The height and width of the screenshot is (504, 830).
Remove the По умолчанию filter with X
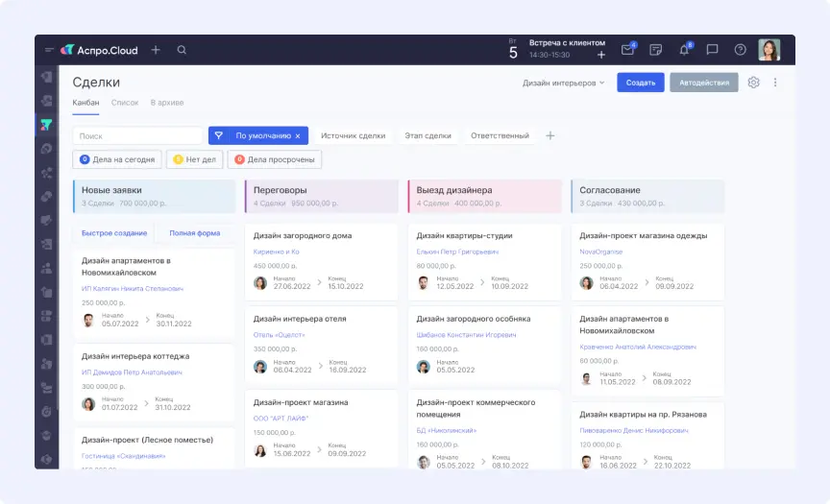(x=298, y=136)
